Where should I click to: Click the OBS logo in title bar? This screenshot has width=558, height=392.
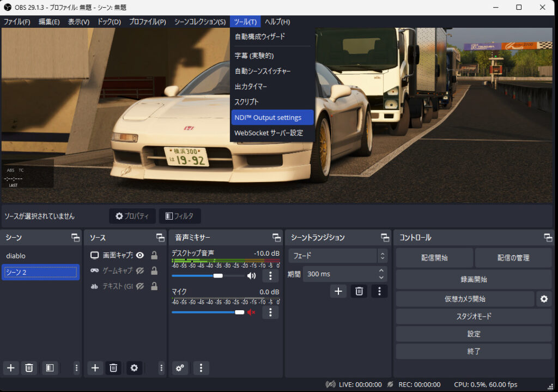point(7,7)
